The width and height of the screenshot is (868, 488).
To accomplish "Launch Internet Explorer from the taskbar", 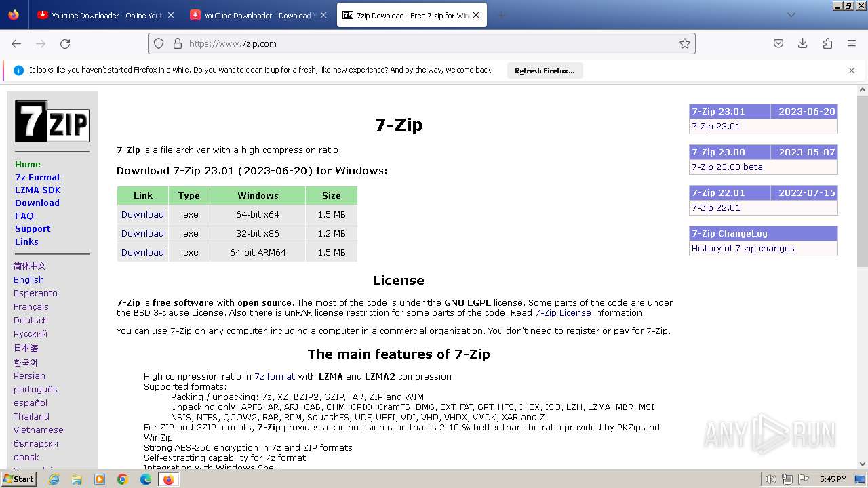I will click(x=54, y=479).
